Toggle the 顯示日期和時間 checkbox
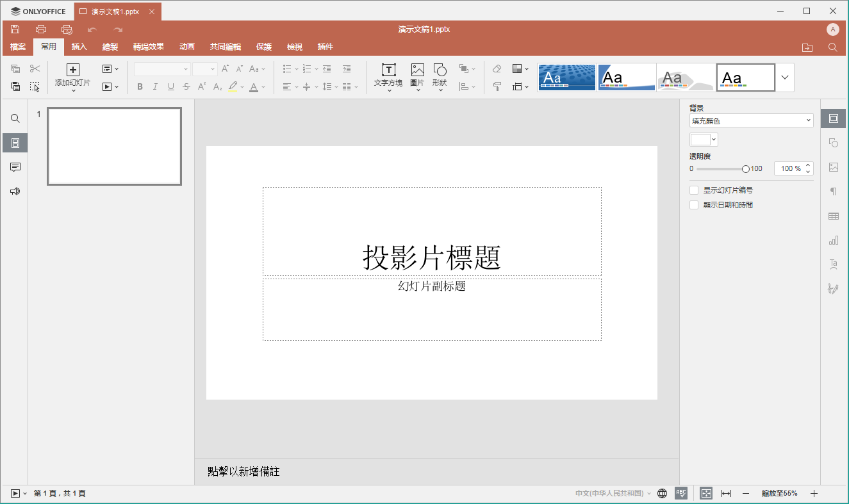This screenshot has width=849, height=504. [x=694, y=205]
